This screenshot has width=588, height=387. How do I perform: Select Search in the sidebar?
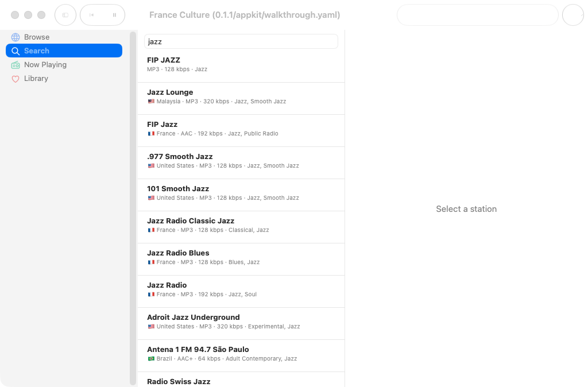[x=64, y=51]
